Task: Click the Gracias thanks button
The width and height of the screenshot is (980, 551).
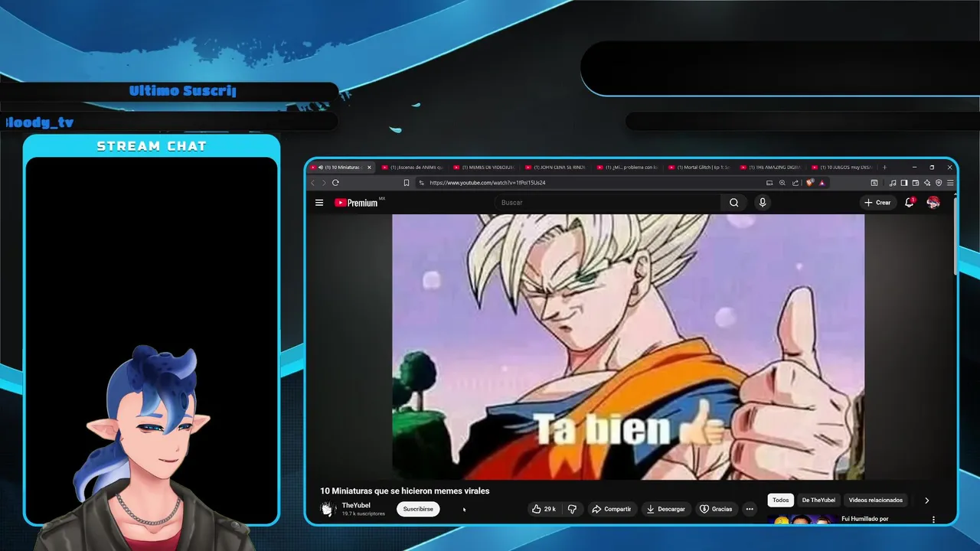Action: click(x=716, y=509)
